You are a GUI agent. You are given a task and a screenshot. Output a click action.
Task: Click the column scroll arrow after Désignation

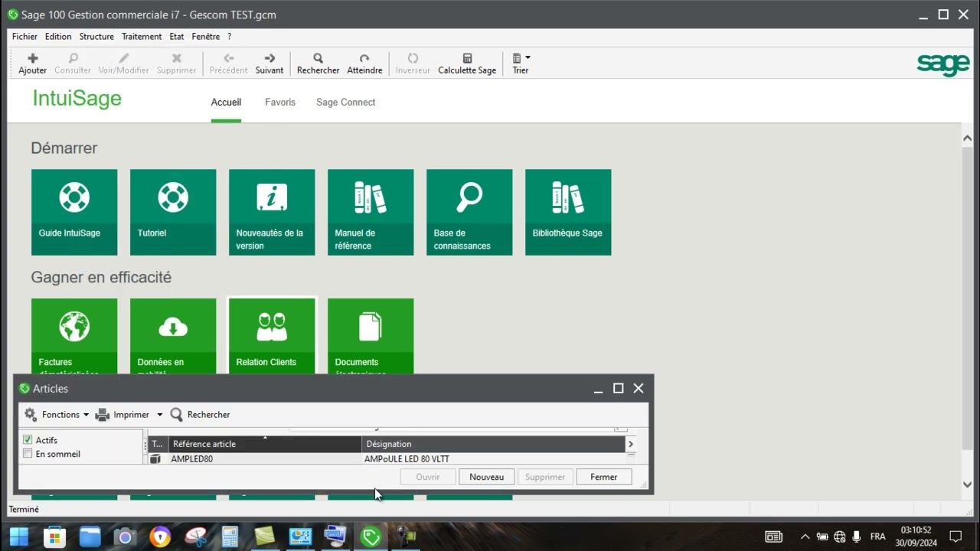click(x=631, y=444)
